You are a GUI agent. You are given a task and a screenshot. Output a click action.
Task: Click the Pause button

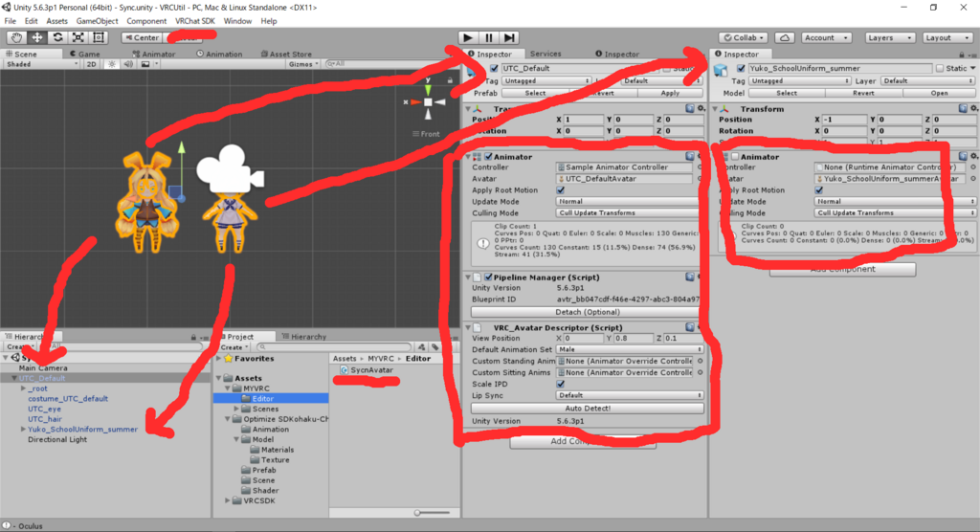tap(489, 37)
